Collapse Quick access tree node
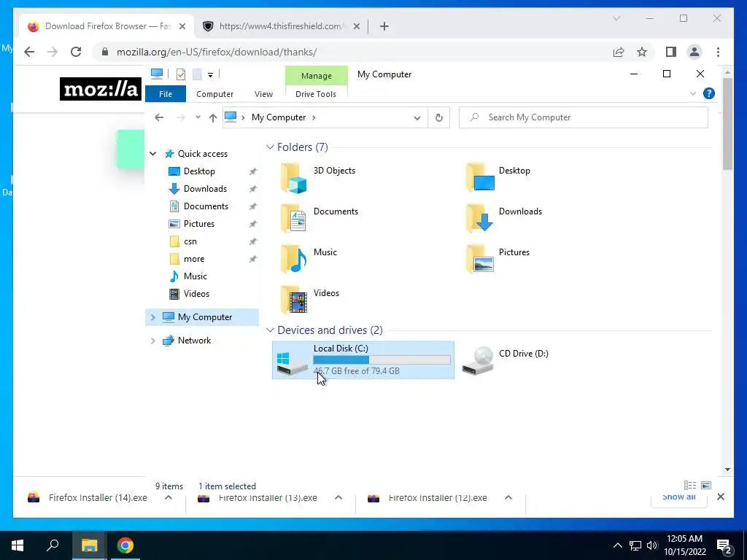Screen dimensions: 747x560 (x=153, y=154)
